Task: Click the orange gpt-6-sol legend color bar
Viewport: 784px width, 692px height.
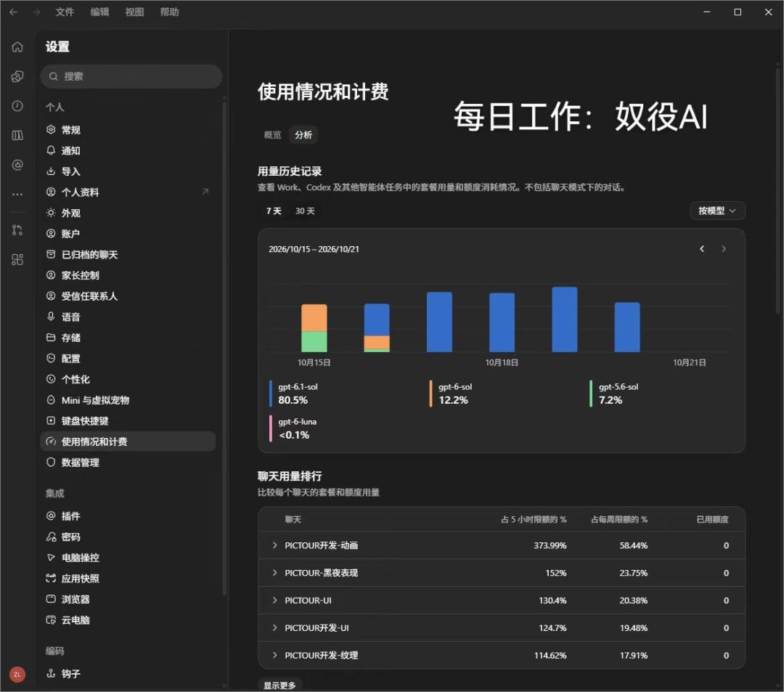Action: pos(430,394)
